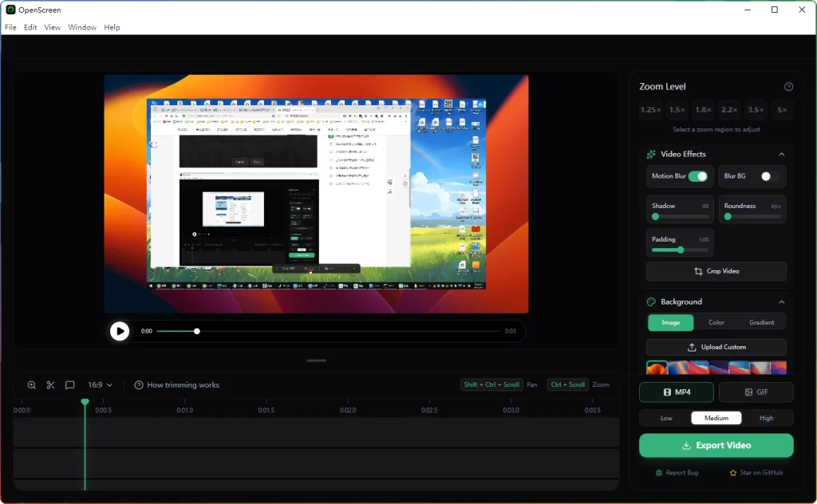This screenshot has height=504, width=817.
Task: Select High export quality
Action: point(766,417)
